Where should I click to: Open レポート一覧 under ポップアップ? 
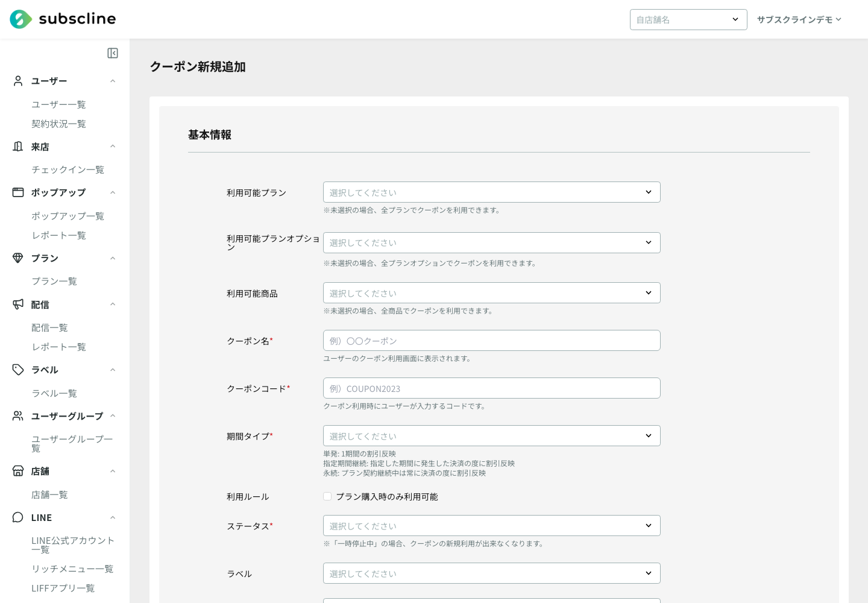tap(58, 235)
